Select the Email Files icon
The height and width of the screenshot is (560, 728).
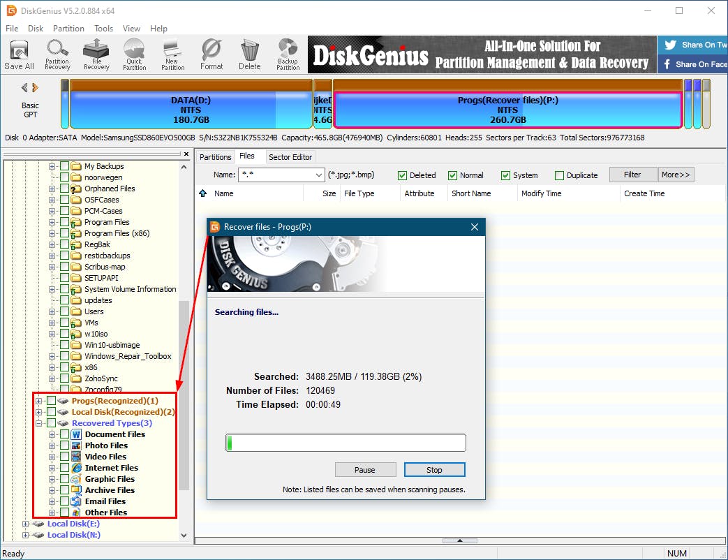77,501
